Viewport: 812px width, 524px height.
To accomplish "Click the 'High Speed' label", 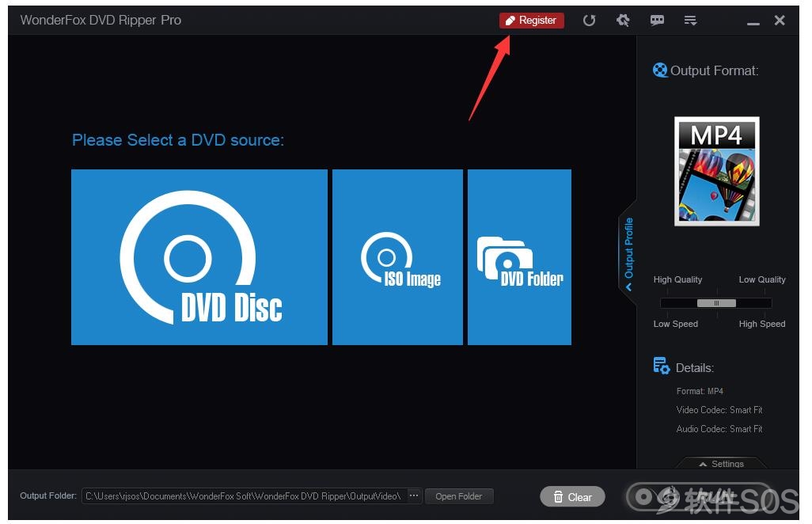I will [x=762, y=324].
